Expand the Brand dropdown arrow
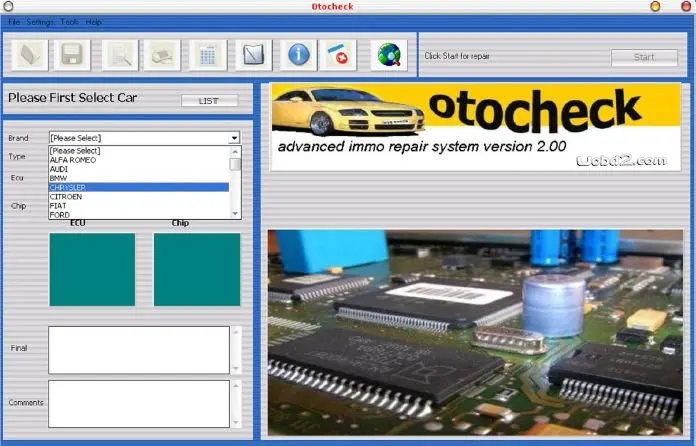Screen dimensions: 696x446 [x=234, y=138]
